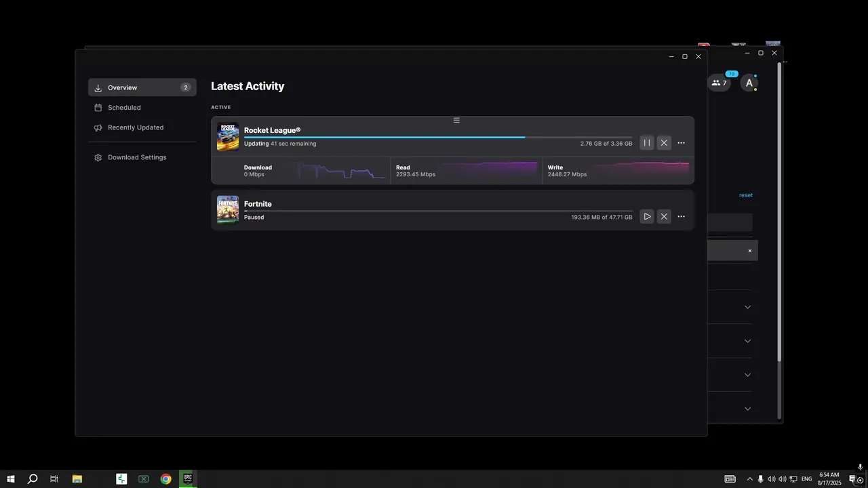Open the taskbar clock and calendar
This screenshot has height=488, width=868.
click(829, 479)
